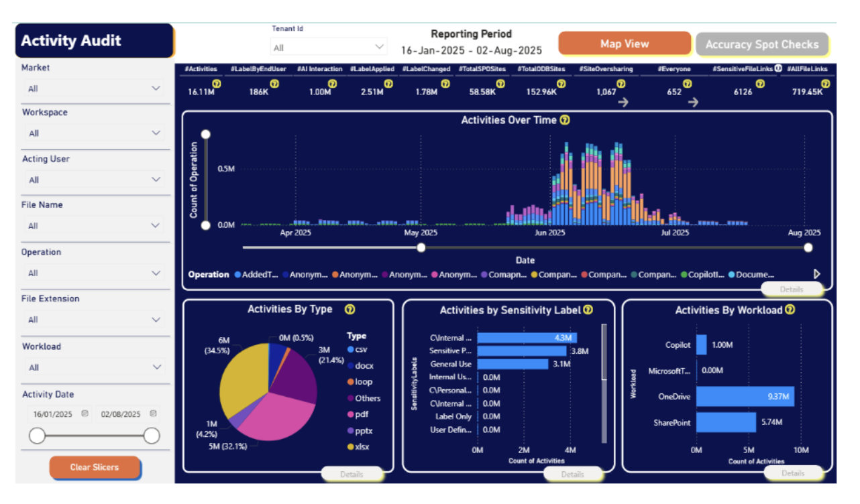Open calendar picker for start date 16/01/2025
This screenshot has height=504, width=860.
pos(85,414)
